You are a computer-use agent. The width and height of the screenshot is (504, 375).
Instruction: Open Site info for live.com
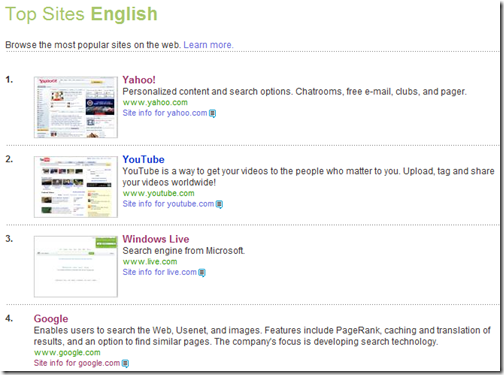pyautogui.click(x=159, y=272)
